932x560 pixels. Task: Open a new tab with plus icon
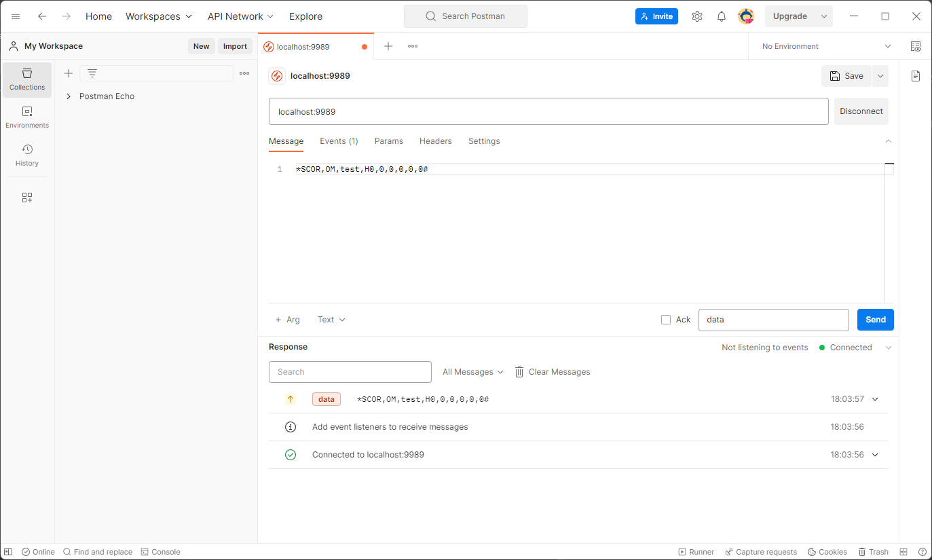click(388, 46)
